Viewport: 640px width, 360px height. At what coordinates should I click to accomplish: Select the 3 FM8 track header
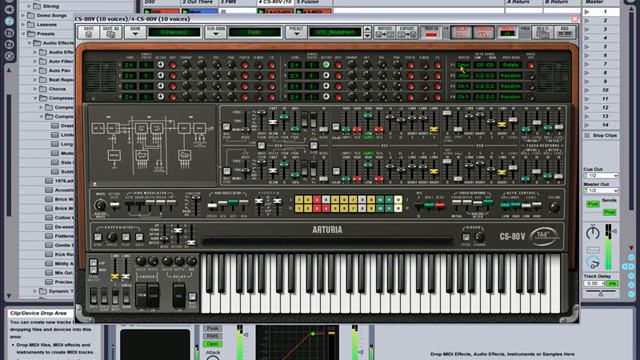pos(237,2)
